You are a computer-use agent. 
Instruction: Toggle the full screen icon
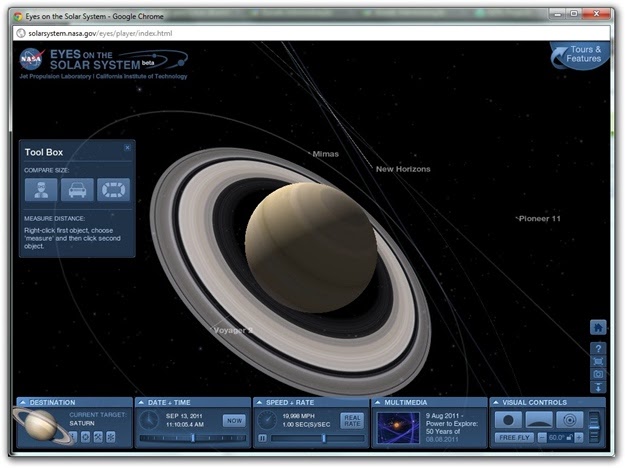click(598, 362)
